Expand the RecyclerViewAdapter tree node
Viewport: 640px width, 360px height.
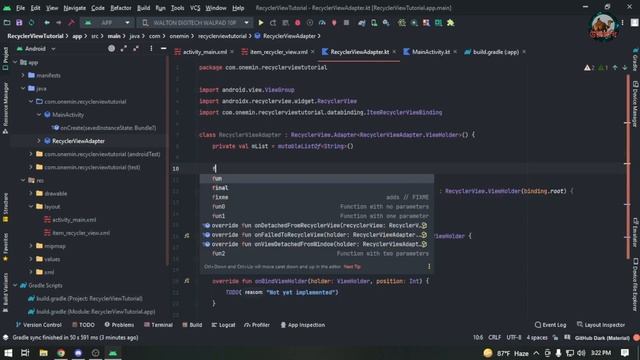39,141
